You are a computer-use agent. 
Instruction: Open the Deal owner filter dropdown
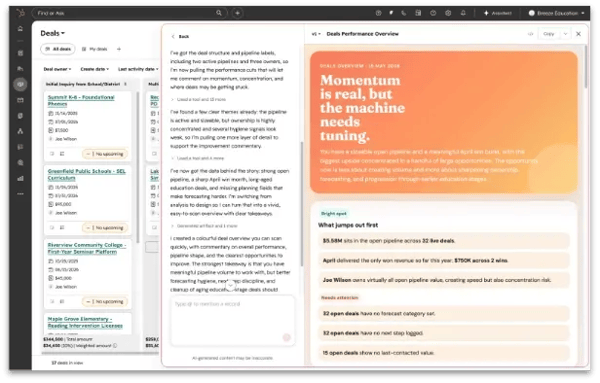click(57, 69)
